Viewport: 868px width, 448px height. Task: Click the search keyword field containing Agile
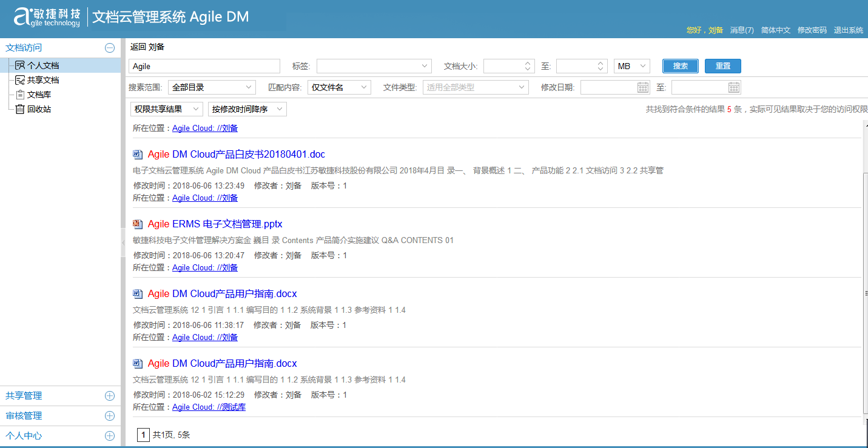coord(204,66)
